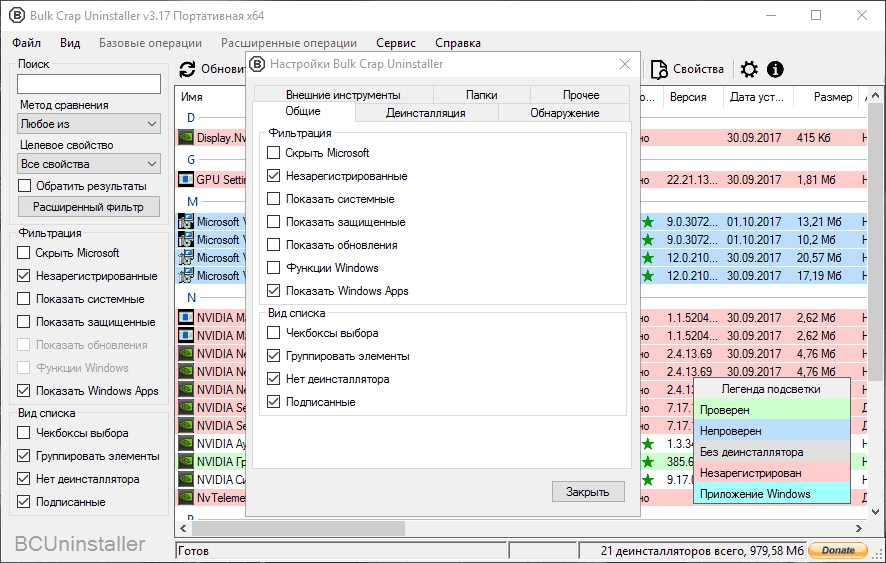Collapse the D group header

[191, 118]
